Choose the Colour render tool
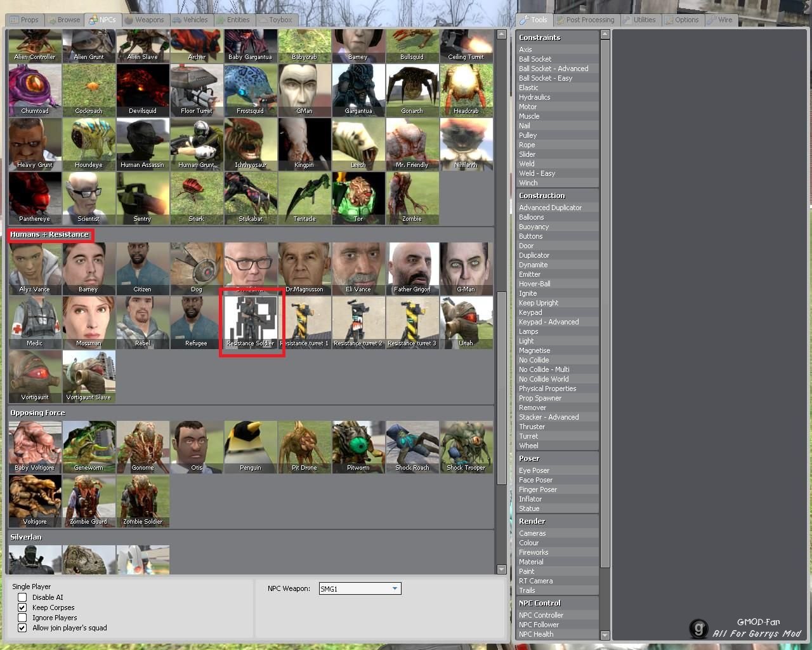The height and width of the screenshot is (650, 812). (558, 543)
